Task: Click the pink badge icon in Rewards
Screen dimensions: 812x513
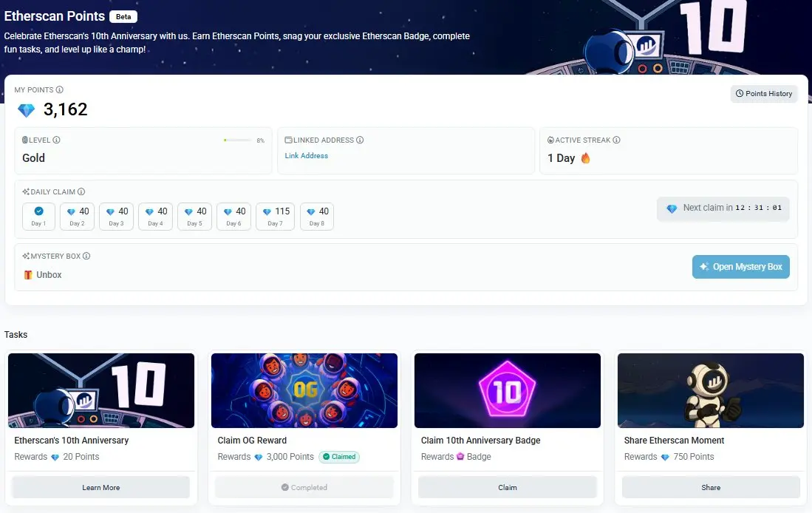Action: coord(460,457)
